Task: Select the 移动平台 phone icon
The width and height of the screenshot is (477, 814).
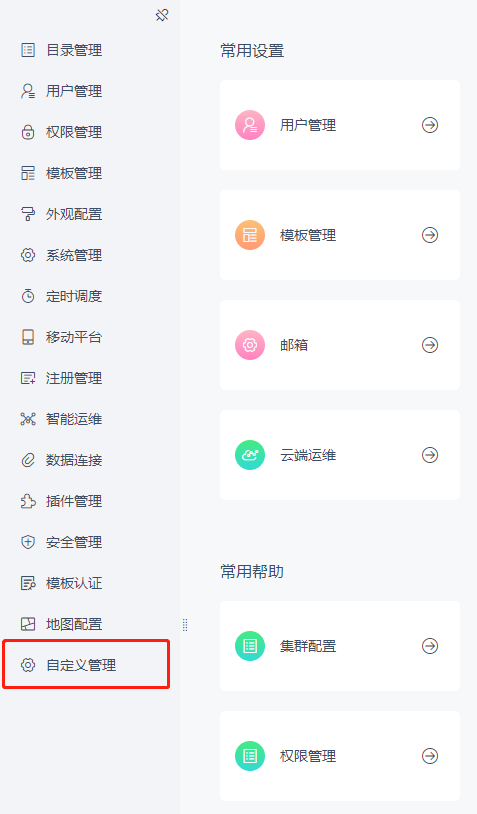Action: tap(28, 337)
